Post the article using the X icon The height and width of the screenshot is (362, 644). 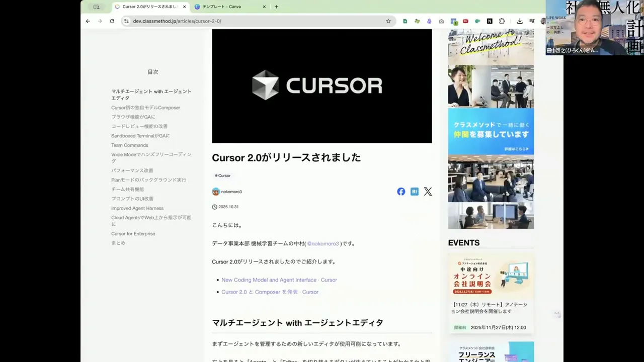click(428, 192)
